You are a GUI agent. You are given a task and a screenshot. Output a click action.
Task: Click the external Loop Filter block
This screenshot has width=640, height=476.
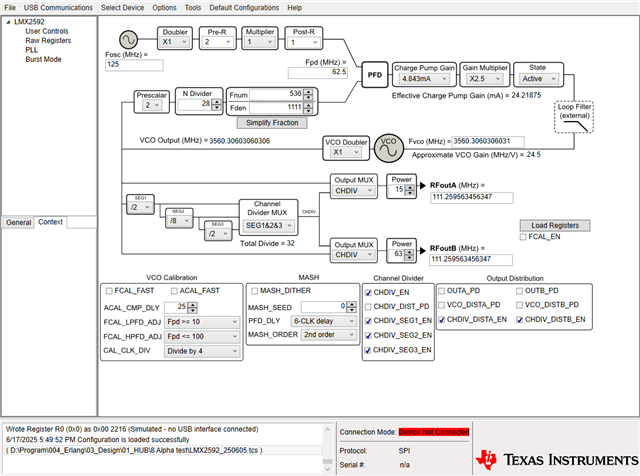point(574,117)
